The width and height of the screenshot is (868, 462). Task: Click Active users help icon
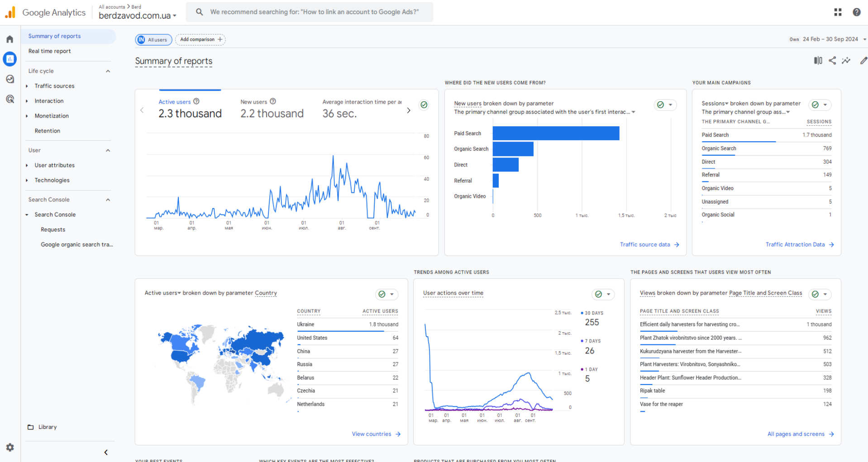click(x=196, y=101)
